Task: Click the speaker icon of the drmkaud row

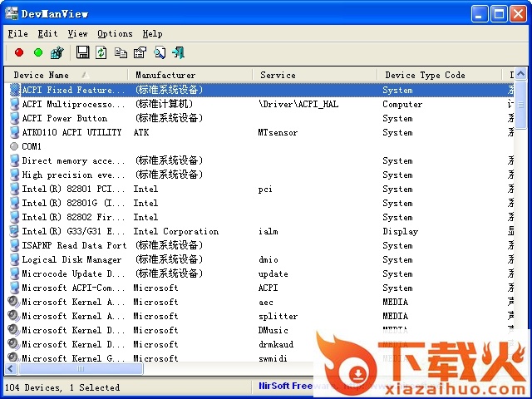Action: click(14, 344)
